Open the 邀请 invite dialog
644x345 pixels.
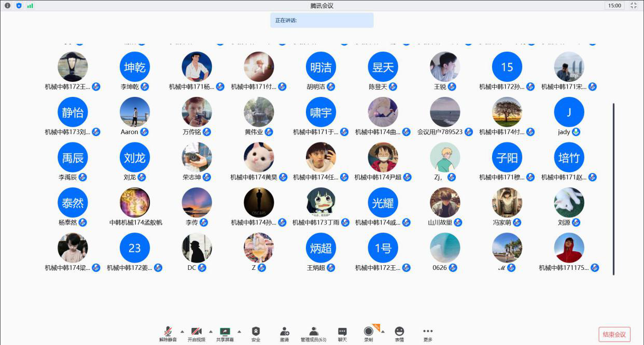point(284,332)
